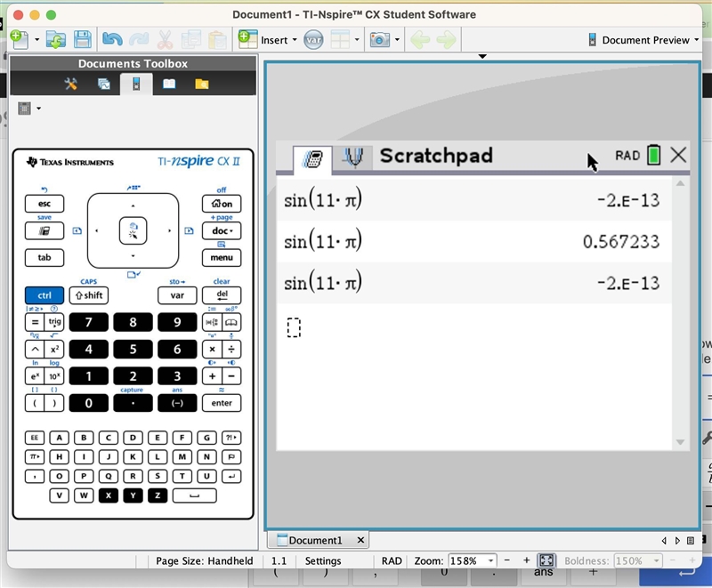Screen dimensions: 712x588
Task: Click the zoom out minus button
Action: tap(507, 560)
